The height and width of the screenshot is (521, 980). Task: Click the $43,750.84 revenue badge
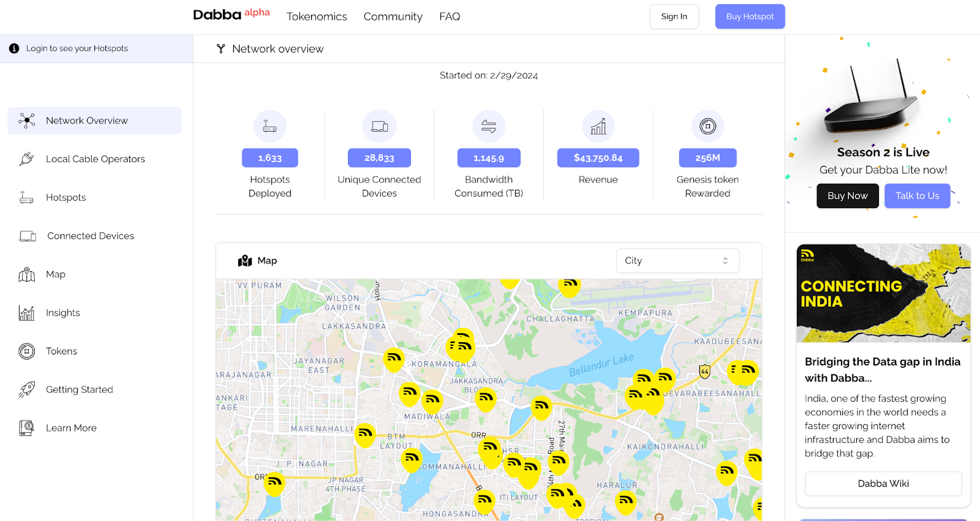[x=598, y=158]
